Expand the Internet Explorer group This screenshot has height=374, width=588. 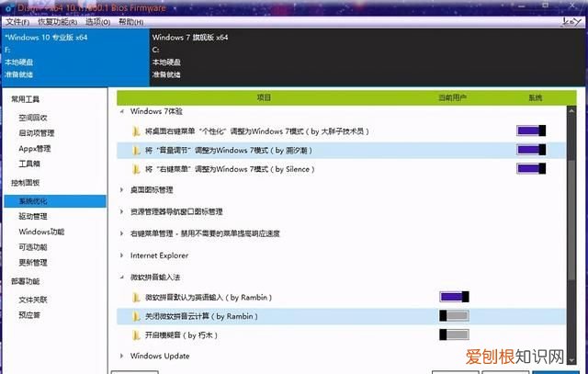pos(122,255)
